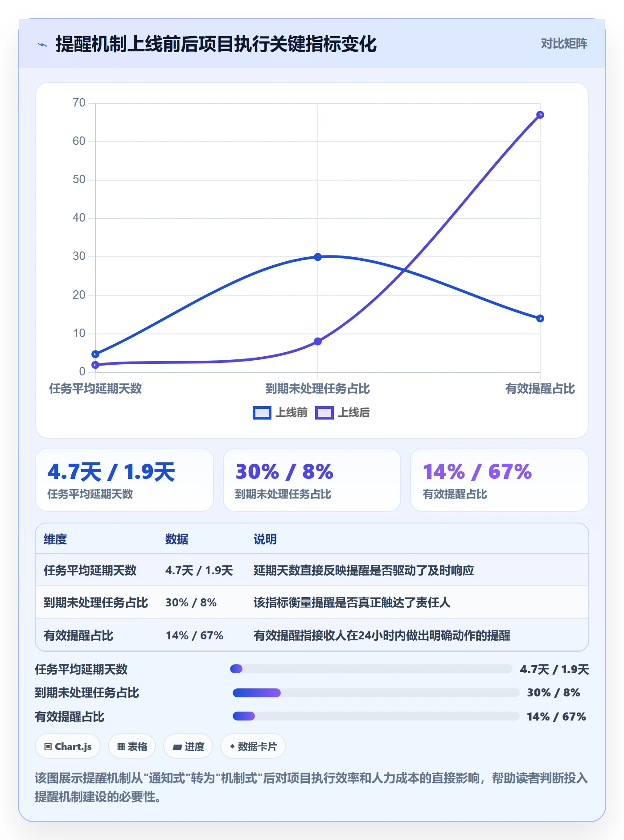Click the 30% / 8% cell in the table

click(191, 603)
